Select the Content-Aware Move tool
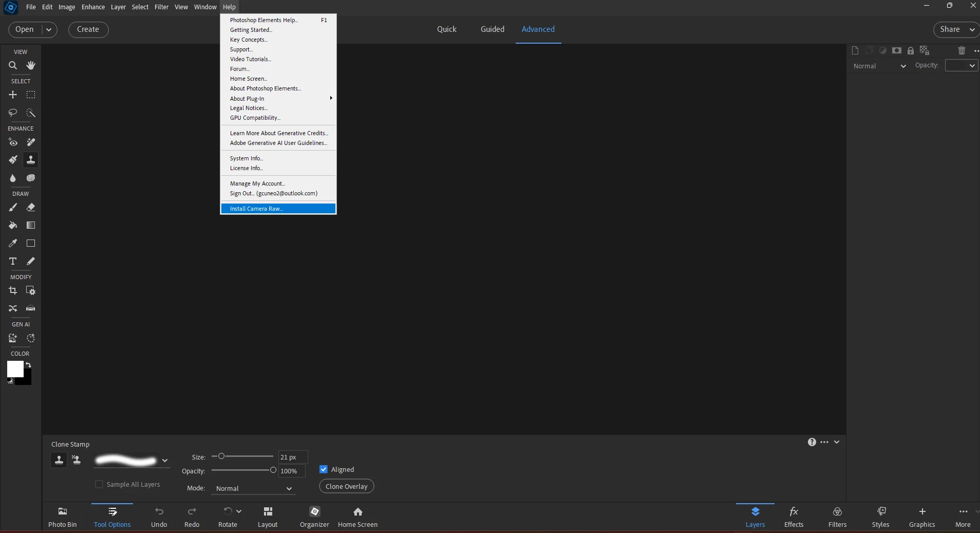Screen dimensions: 980x533 [13, 308]
